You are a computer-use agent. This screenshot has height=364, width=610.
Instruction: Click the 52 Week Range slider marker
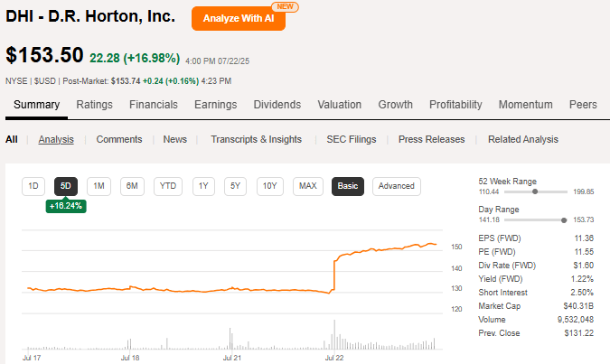click(536, 192)
